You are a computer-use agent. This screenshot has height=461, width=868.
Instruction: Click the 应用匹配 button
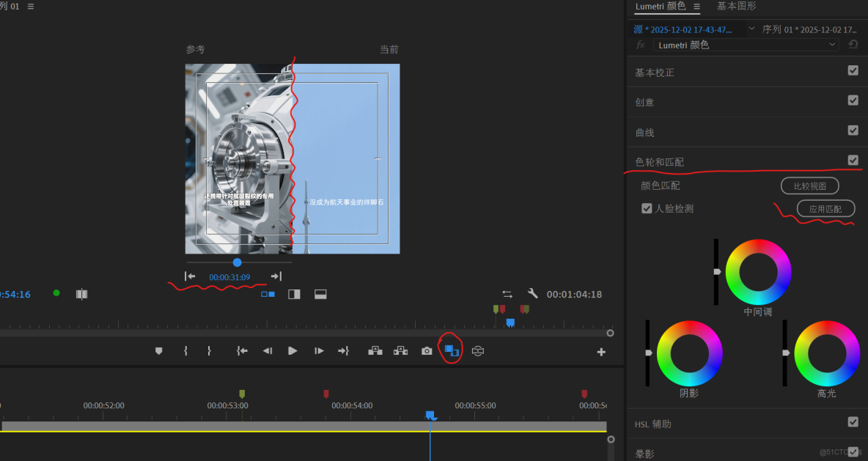click(825, 209)
